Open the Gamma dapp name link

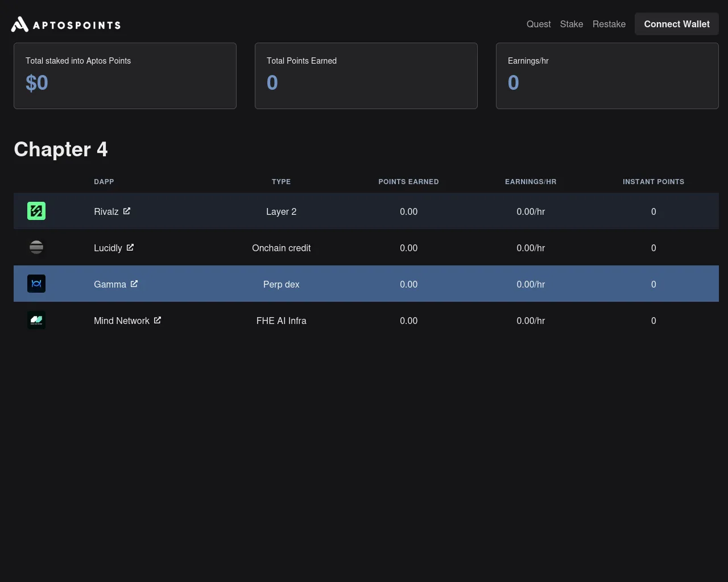pos(110,284)
